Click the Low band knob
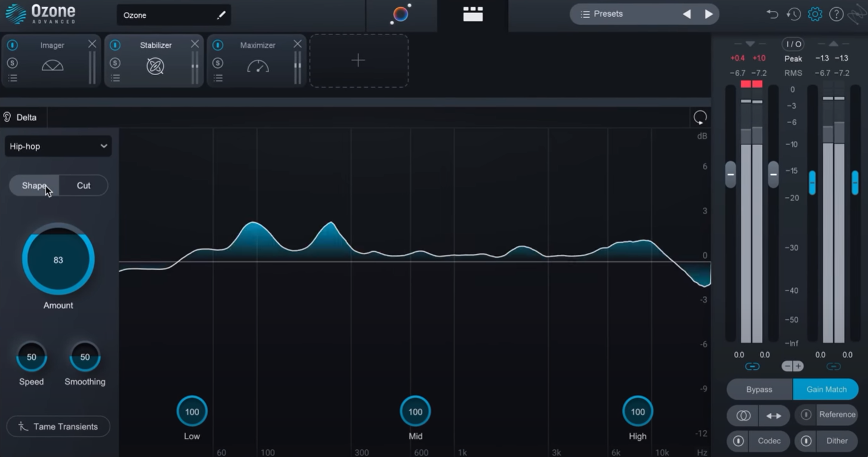 (x=192, y=412)
